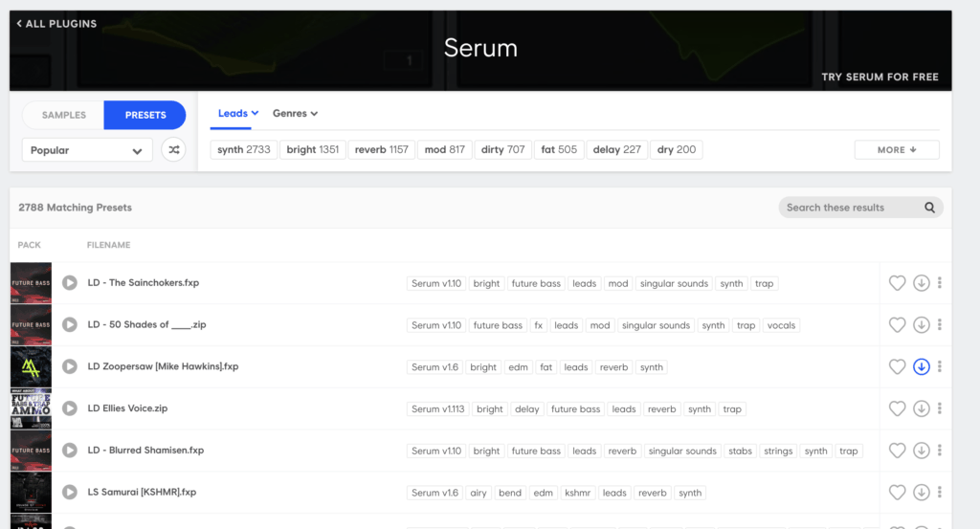Click edm tag on LD Zoopersaw row
Viewport: 980px width, 529px height.
[518, 367]
